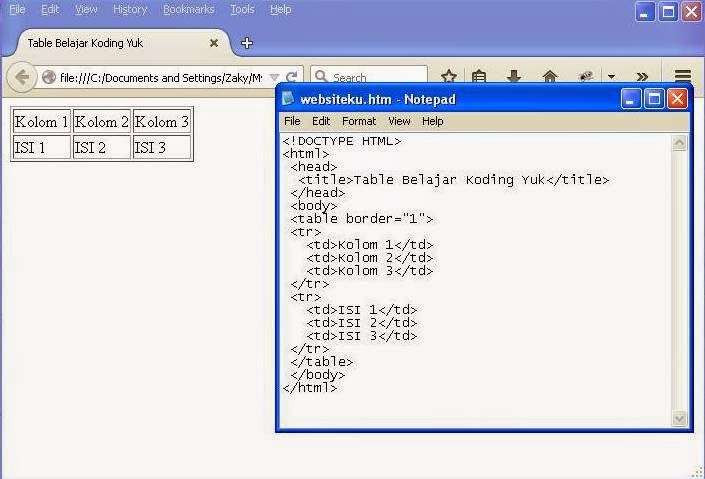705x479 pixels.
Task: Close the Table Belajar Koding Yuk tab
Action: pos(214,43)
